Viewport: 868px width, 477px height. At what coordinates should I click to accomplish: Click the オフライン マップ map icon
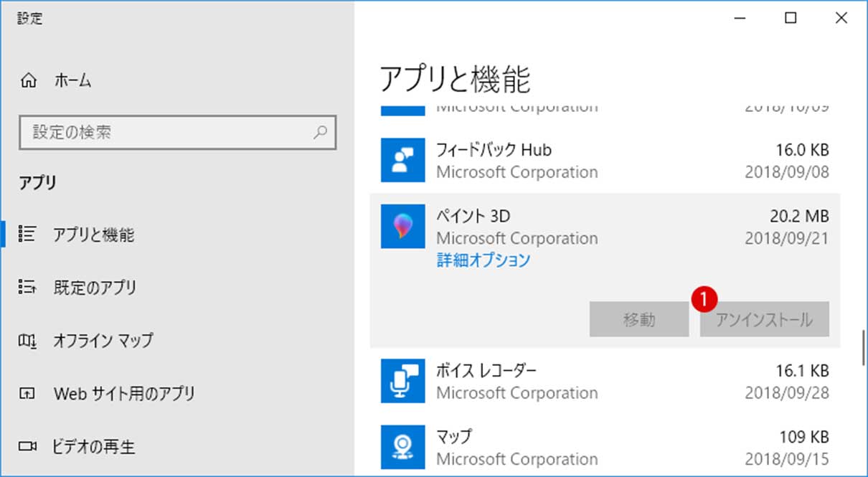click(x=29, y=340)
